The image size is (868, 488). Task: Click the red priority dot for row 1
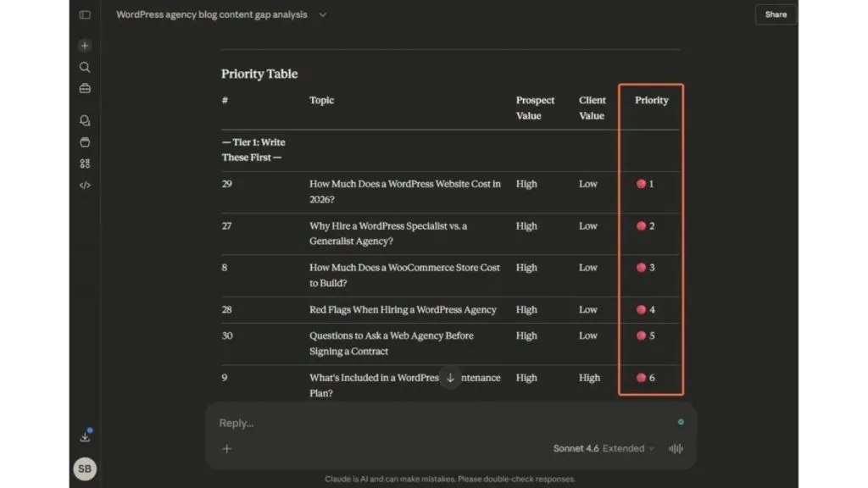click(641, 184)
